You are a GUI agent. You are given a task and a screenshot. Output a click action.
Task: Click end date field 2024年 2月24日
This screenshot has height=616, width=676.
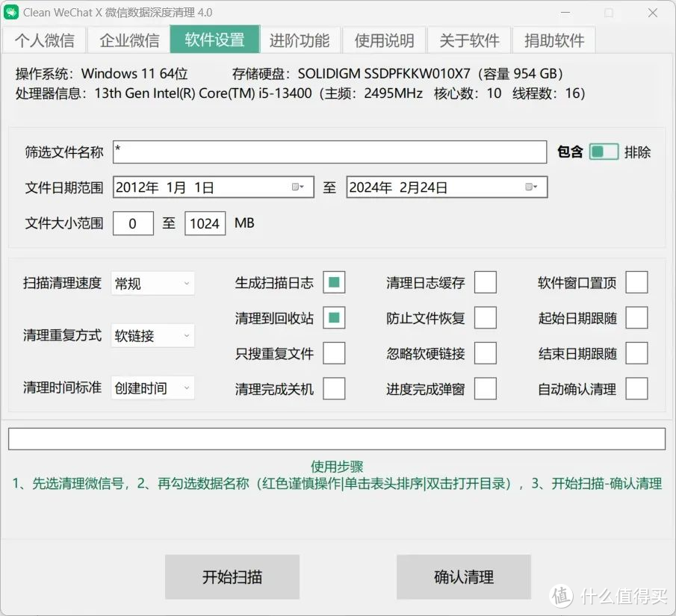click(x=447, y=187)
